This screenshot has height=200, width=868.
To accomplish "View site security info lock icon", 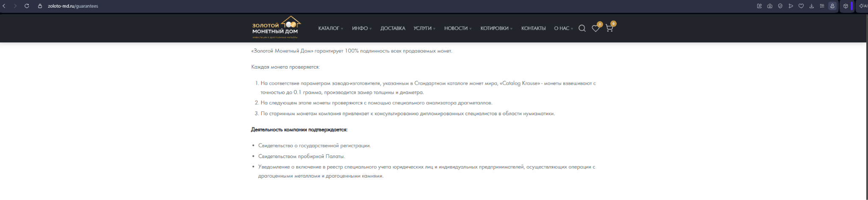I will point(40,6).
